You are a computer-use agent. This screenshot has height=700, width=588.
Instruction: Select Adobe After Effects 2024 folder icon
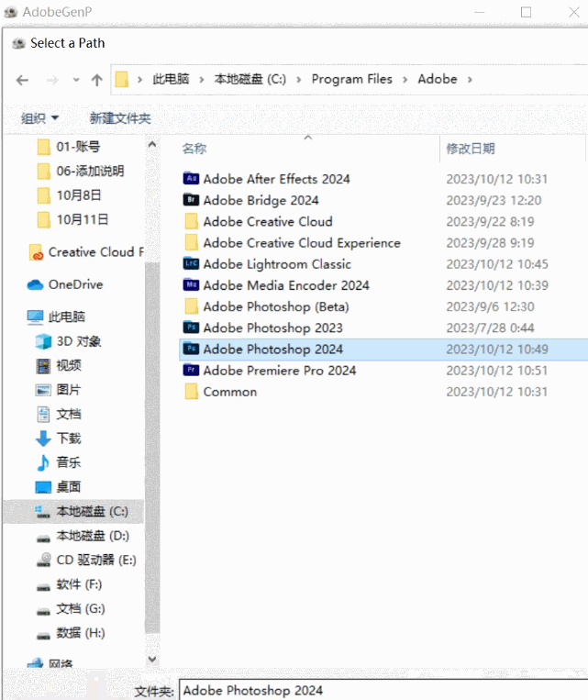point(191,179)
